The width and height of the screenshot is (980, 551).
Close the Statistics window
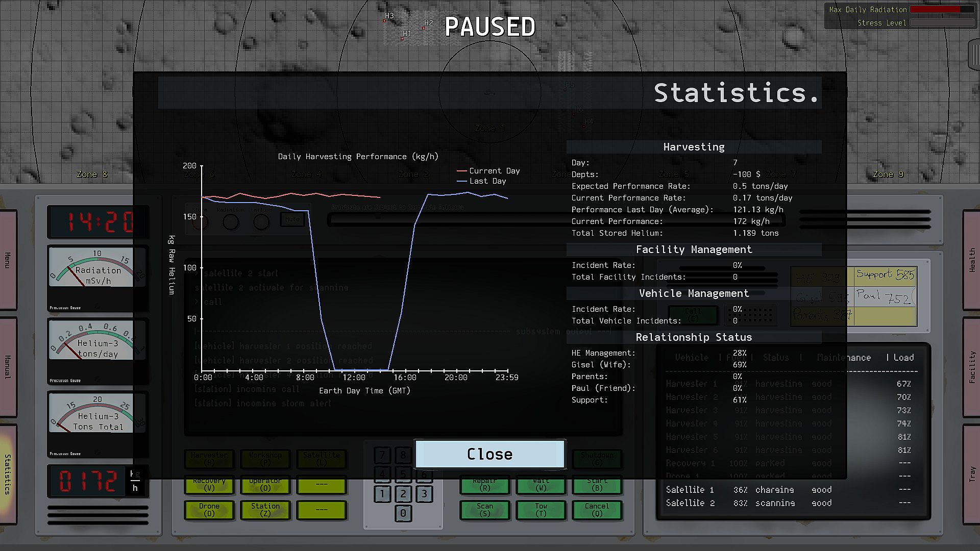[x=489, y=454]
